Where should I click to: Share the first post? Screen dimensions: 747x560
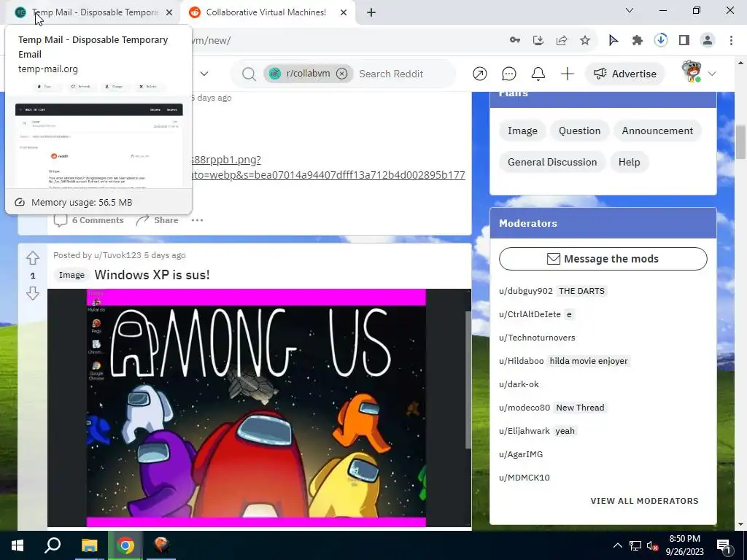pyautogui.click(x=158, y=220)
